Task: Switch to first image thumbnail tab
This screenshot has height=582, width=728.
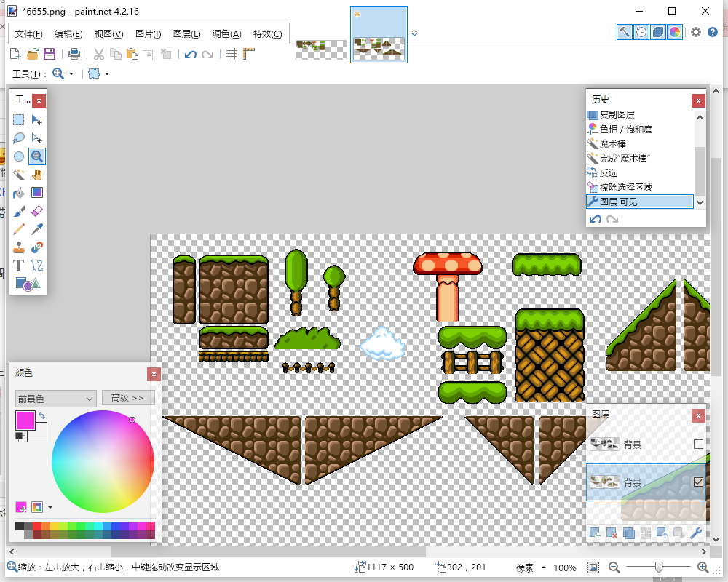Action: (x=321, y=50)
